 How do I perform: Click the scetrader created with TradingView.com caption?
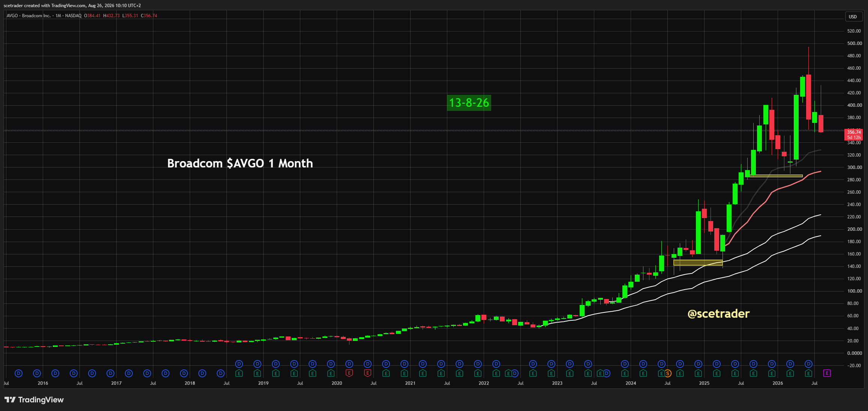[x=72, y=6]
